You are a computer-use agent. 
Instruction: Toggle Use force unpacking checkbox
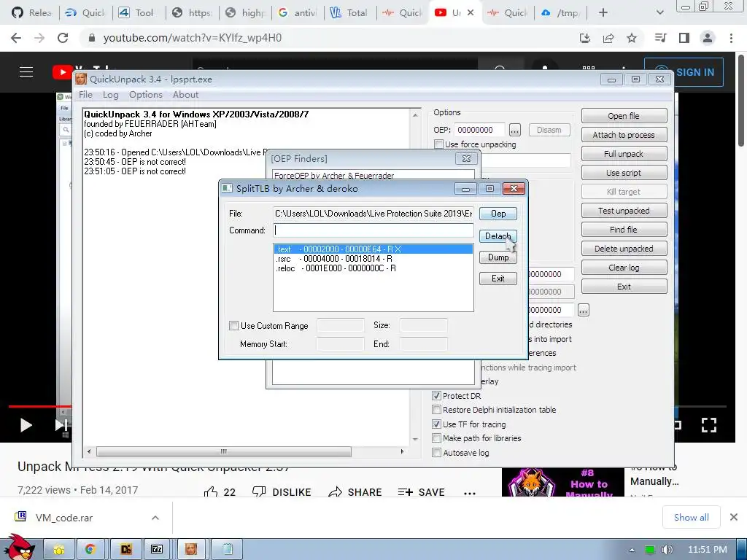pos(438,144)
